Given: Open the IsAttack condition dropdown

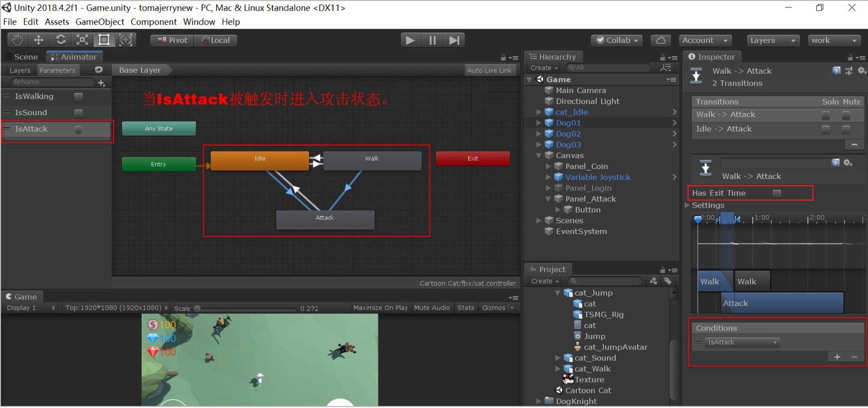Looking at the screenshot, I should pos(742,342).
